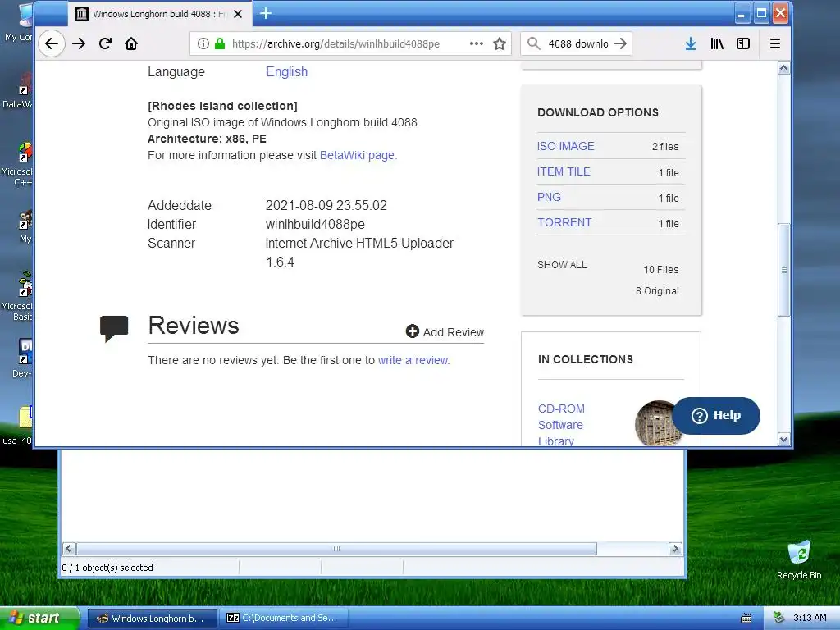Click the forward navigation arrow
The height and width of the screenshot is (630, 840).
click(79, 44)
